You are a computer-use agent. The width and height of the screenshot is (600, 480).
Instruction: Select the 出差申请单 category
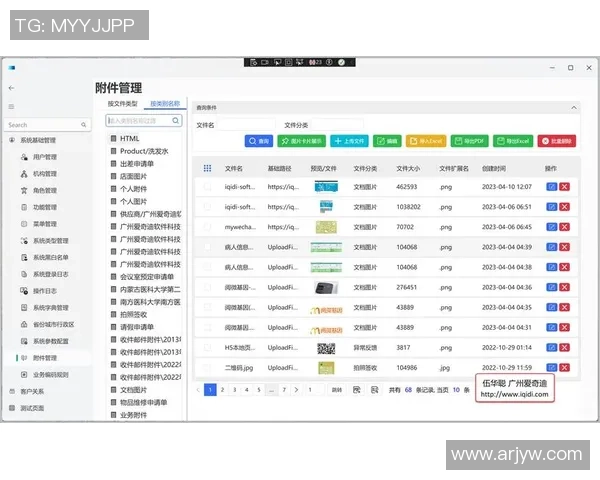point(137,164)
